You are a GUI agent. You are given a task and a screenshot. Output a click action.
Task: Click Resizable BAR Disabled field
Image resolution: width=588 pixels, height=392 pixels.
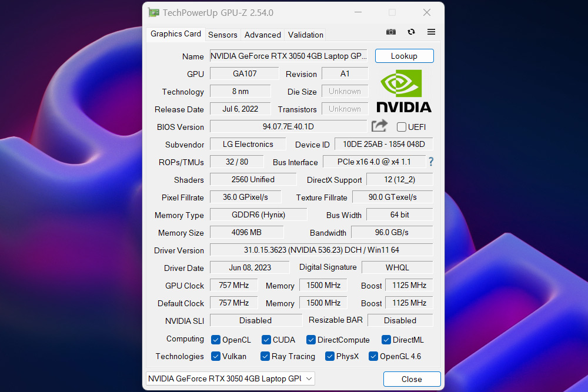tap(400, 320)
